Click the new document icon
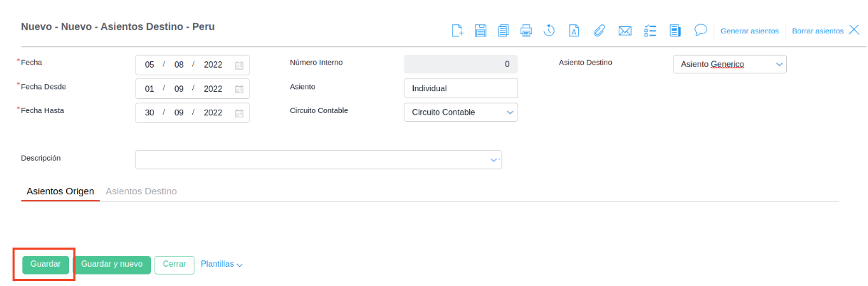868x286 pixels. coord(458,31)
